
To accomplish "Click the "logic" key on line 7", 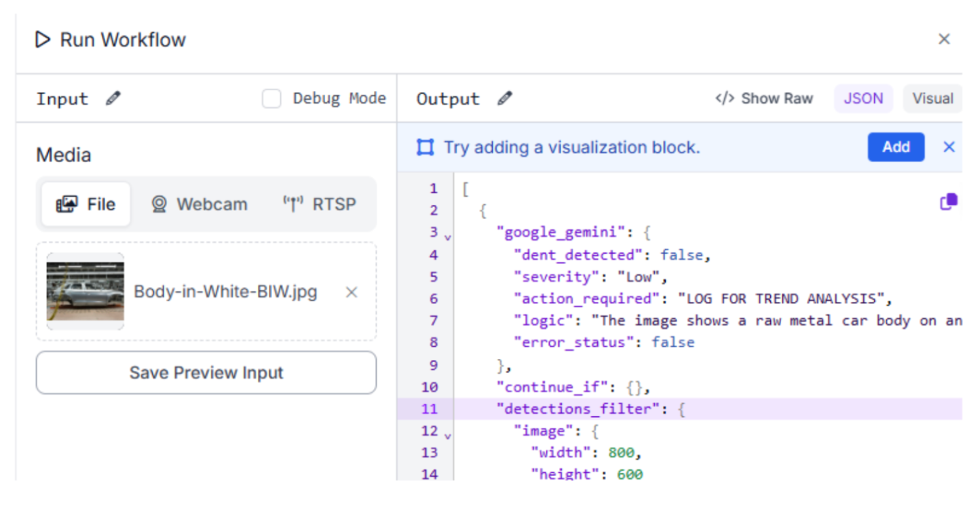I will (544, 321).
